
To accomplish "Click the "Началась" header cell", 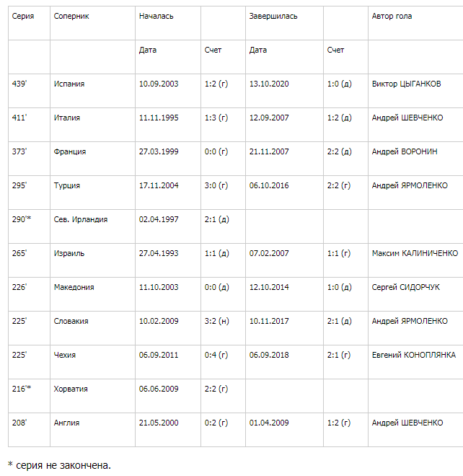I will [156, 16].
